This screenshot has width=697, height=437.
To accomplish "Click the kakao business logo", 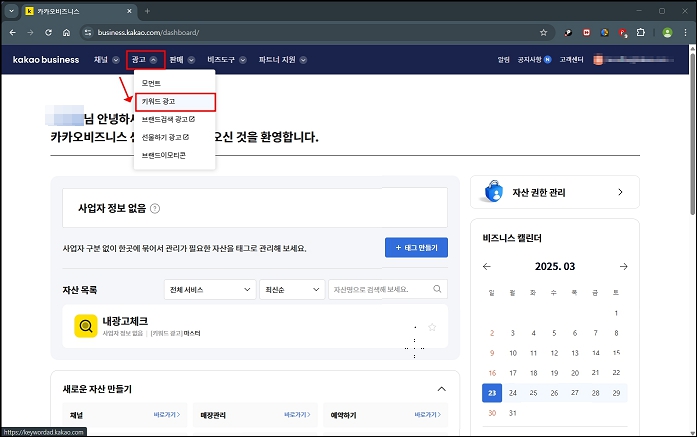I will [x=46, y=60].
